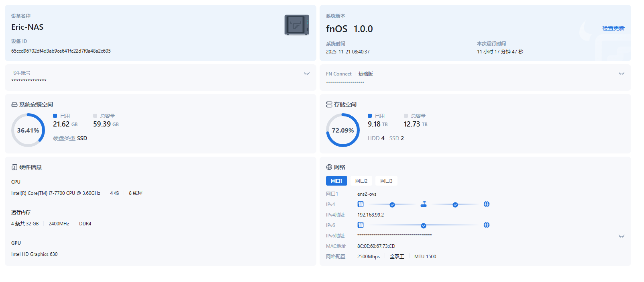Image resolution: width=644 pixels, height=282 pixels.
Task: Click the 网络 globe icon in the header
Action: pos(329,167)
